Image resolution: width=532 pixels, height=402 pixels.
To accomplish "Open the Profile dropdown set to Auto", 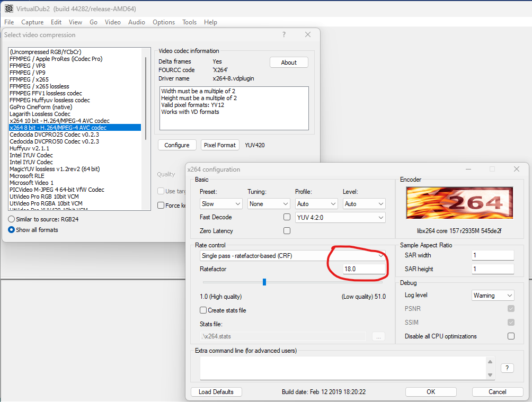I will point(316,203).
